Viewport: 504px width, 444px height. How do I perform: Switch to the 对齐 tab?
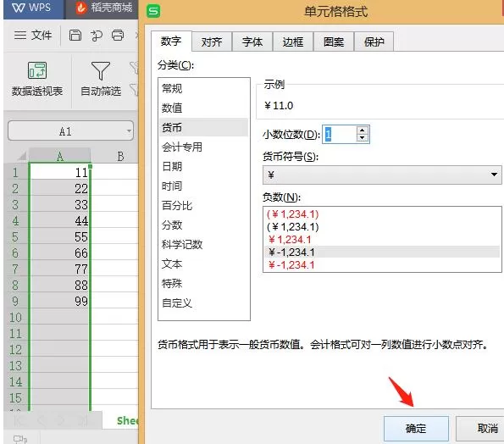tap(212, 42)
